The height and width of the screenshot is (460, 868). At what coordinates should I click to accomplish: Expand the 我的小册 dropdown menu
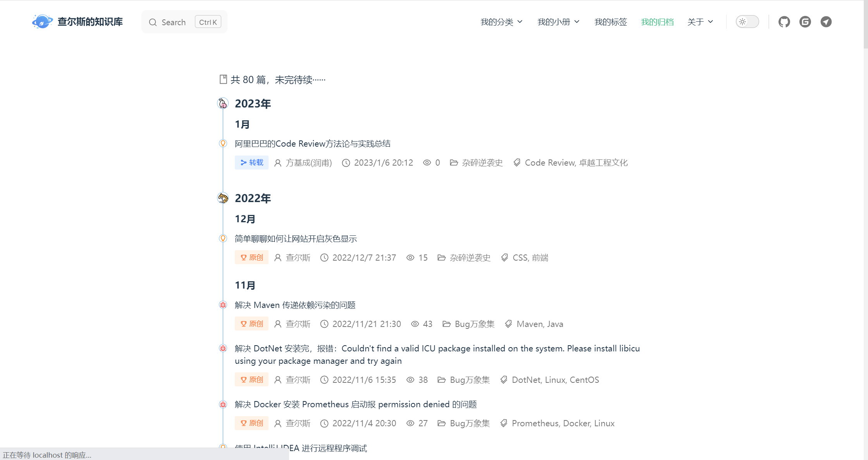(x=558, y=22)
